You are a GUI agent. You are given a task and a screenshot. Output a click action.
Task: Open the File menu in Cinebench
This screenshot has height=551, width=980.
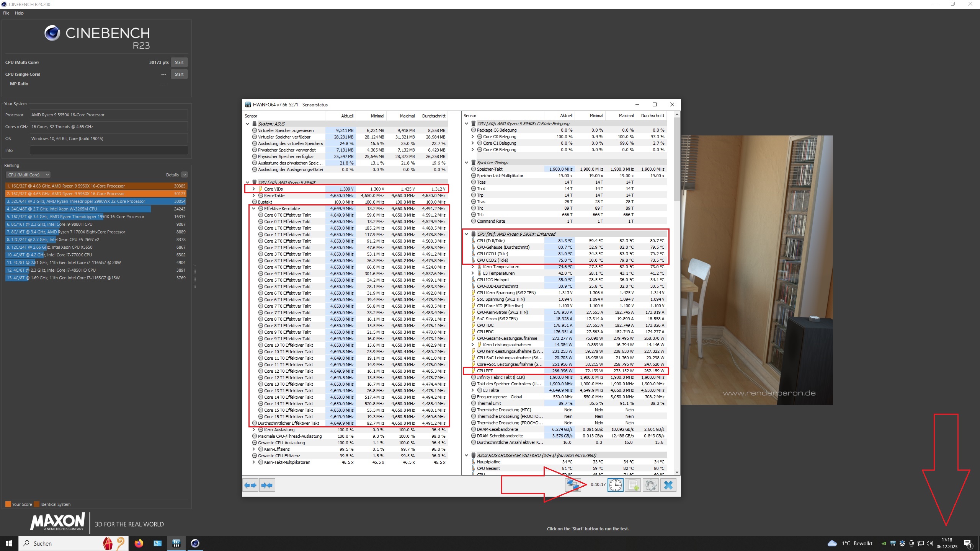(6, 13)
